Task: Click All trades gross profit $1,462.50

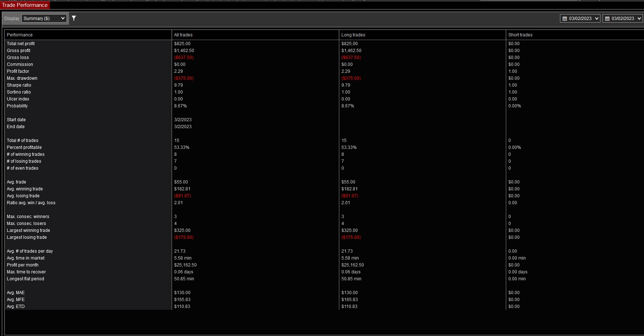Action: (x=184, y=51)
